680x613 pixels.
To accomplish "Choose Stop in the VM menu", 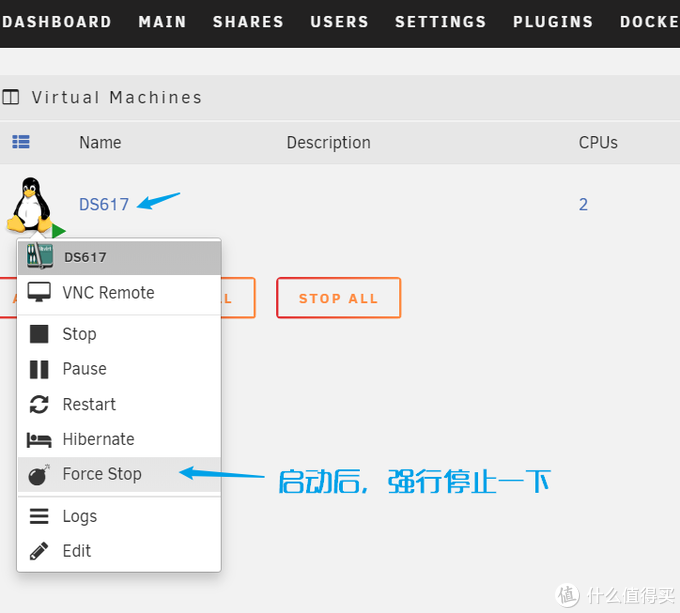I will click(x=119, y=334).
